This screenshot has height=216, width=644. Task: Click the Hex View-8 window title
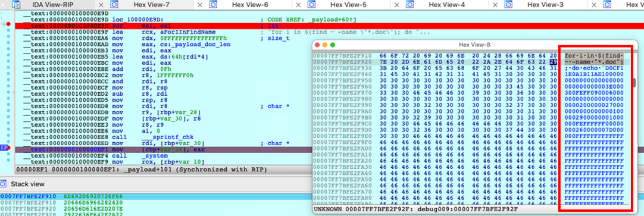(474, 45)
